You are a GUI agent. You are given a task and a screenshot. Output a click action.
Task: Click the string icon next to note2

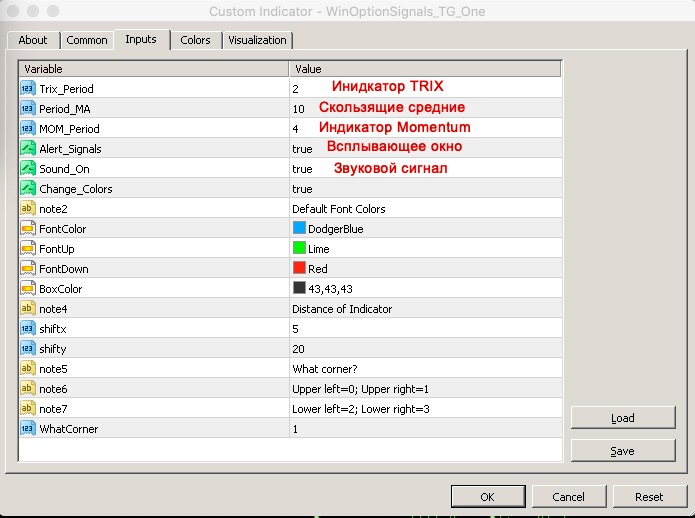[x=27, y=208]
